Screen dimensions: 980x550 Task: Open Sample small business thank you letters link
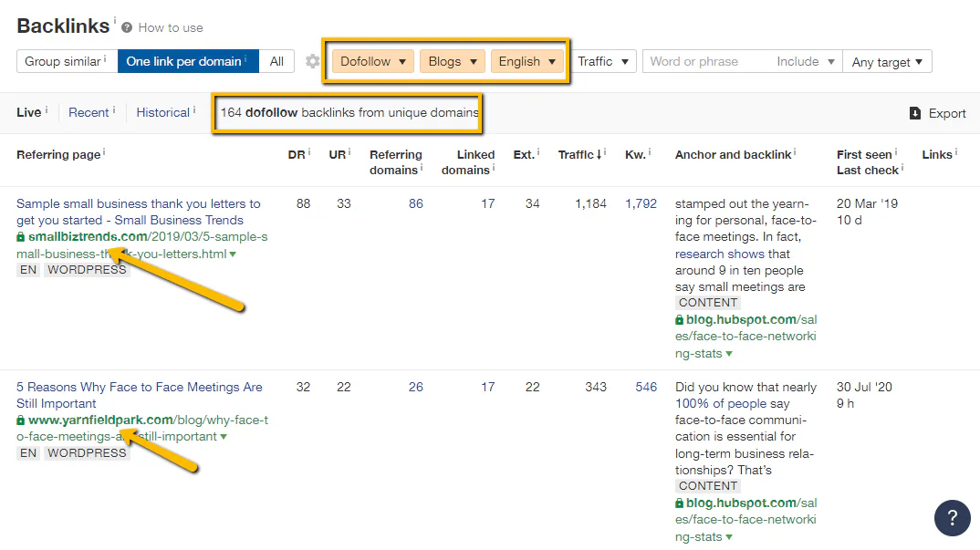pos(138,212)
